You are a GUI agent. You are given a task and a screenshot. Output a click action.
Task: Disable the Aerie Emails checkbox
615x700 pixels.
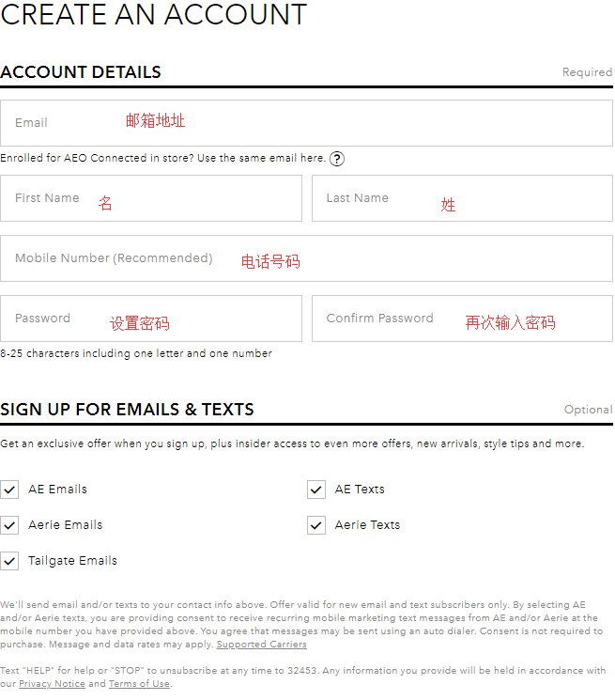[x=9, y=525]
